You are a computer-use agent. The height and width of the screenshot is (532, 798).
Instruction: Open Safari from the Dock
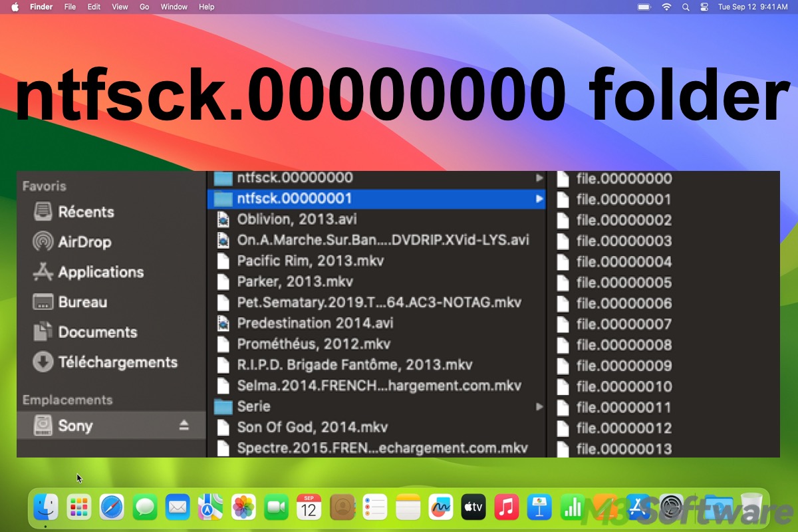coord(112,507)
